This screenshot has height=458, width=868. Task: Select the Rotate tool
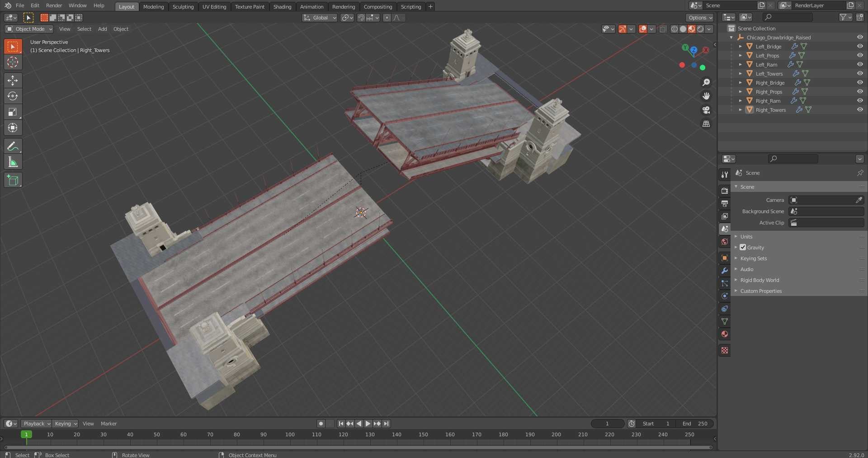pos(13,96)
